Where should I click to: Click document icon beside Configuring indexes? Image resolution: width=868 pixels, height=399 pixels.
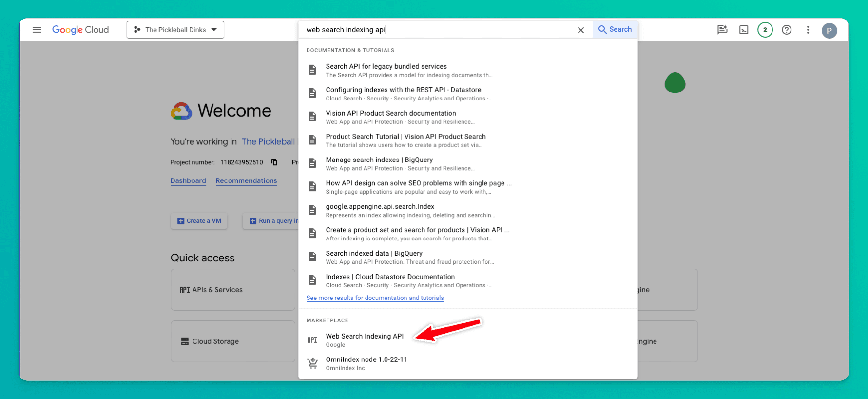(x=312, y=93)
